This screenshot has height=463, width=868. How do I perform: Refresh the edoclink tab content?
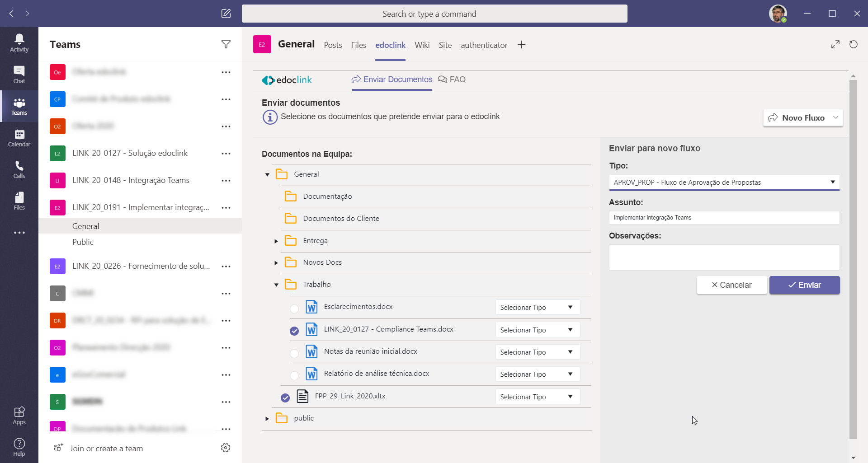(x=854, y=44)
